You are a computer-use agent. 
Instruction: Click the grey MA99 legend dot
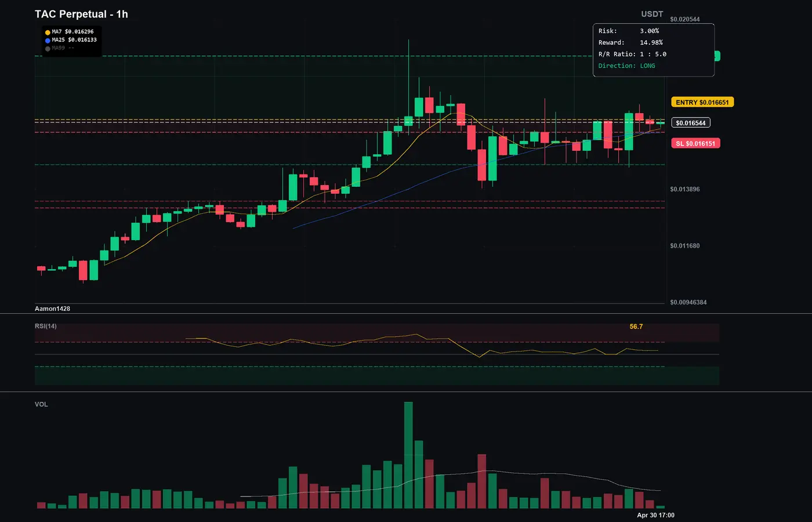coord(48,49)
